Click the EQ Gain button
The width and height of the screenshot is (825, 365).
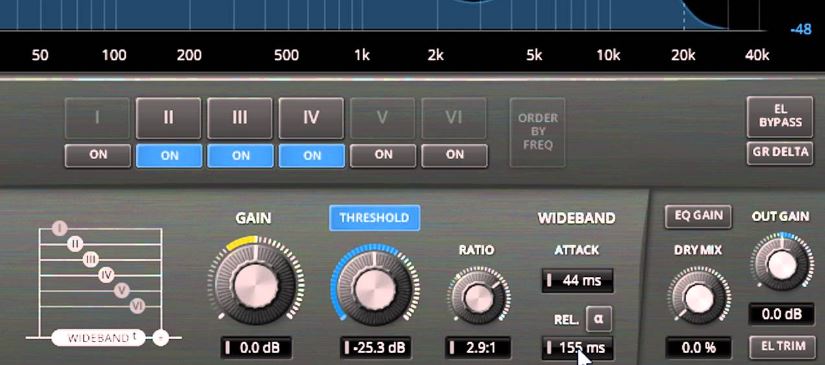(698, 216)
